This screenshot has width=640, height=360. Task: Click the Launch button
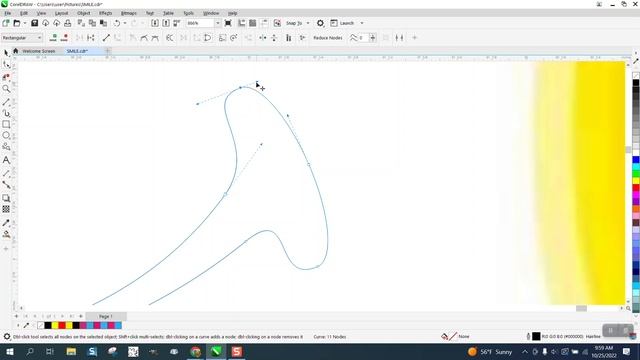point(342,23)
